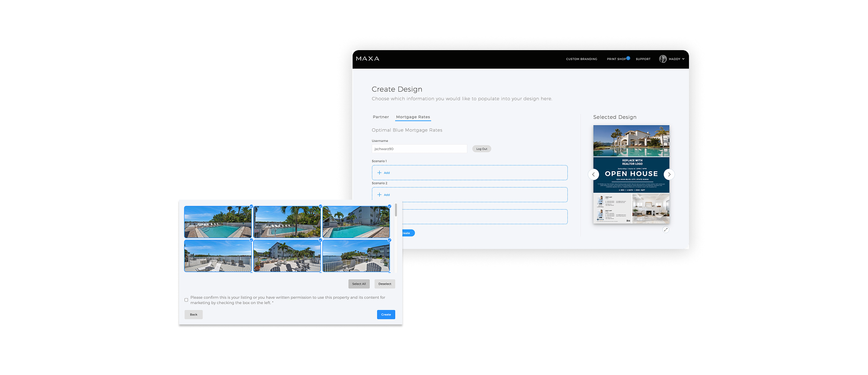Click the Create button in the photo dialog

pos(386,314)
